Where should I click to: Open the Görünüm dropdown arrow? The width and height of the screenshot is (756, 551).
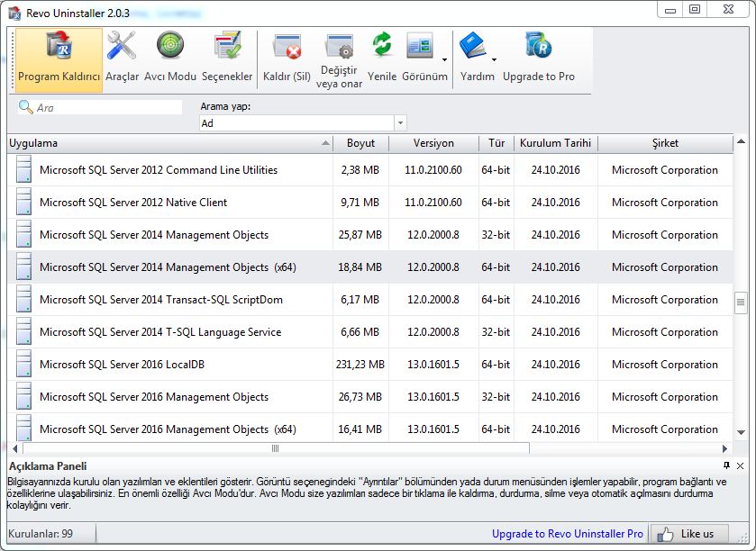click(444, 59)
